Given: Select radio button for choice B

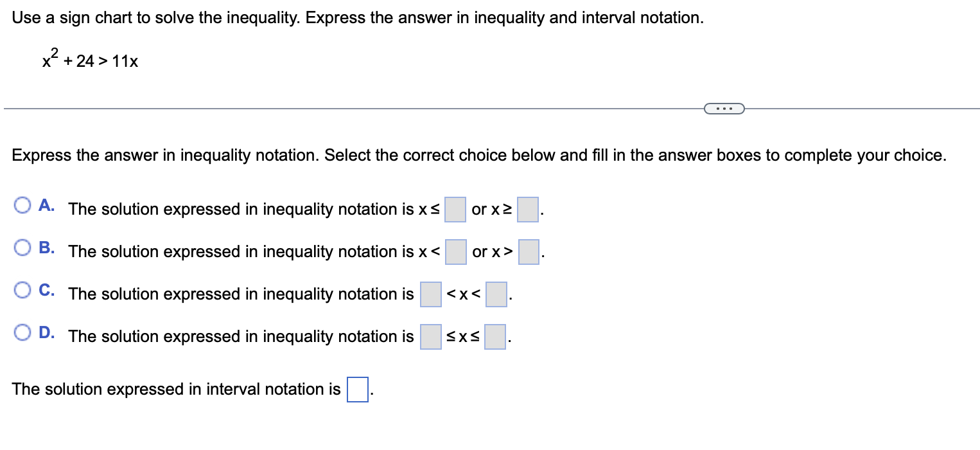Looking at the screenshot, I should pos(23,246).
